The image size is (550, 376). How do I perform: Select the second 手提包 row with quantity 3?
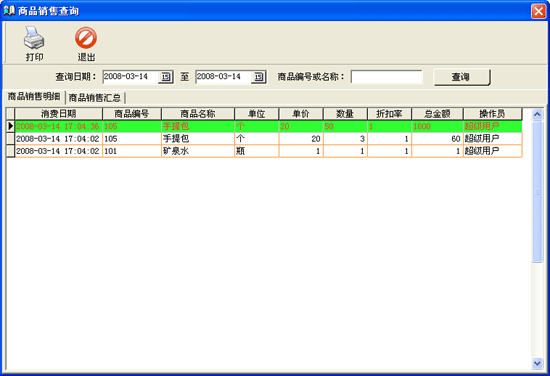coord(268,139)
